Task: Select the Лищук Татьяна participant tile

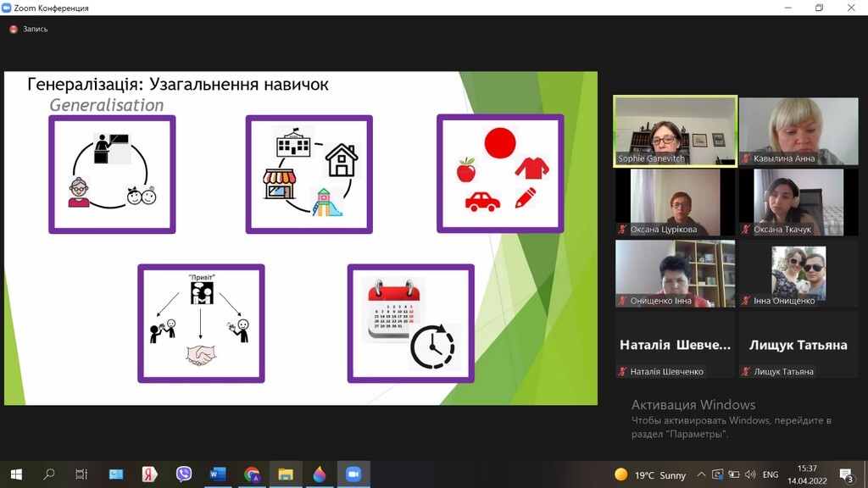Action: coord(798,345)
